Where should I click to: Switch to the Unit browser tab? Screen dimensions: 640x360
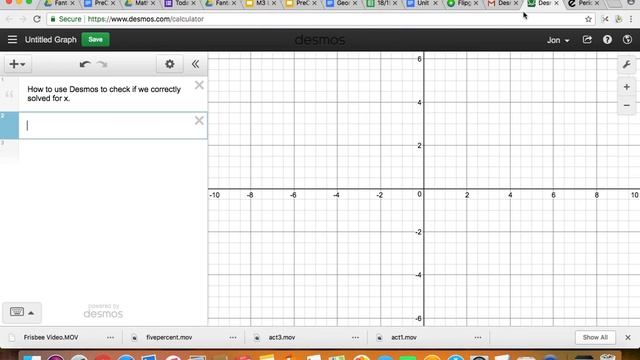pos(422,3)
